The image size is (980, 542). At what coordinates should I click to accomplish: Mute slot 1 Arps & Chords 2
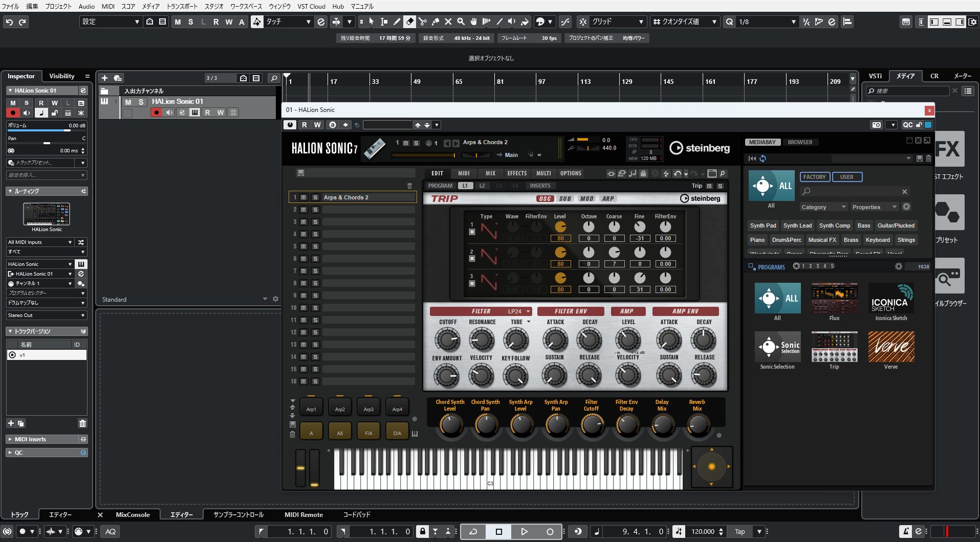pos(303,197)
